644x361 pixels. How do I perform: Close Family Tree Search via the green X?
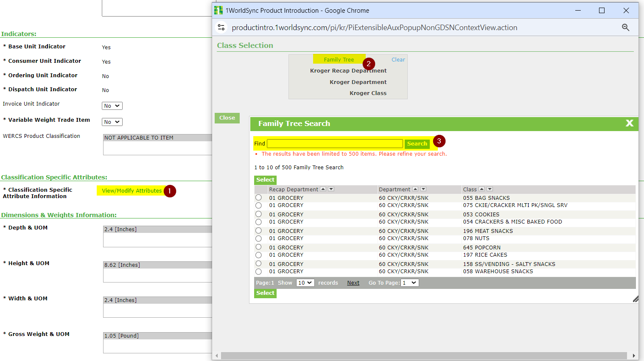[630, 124]
